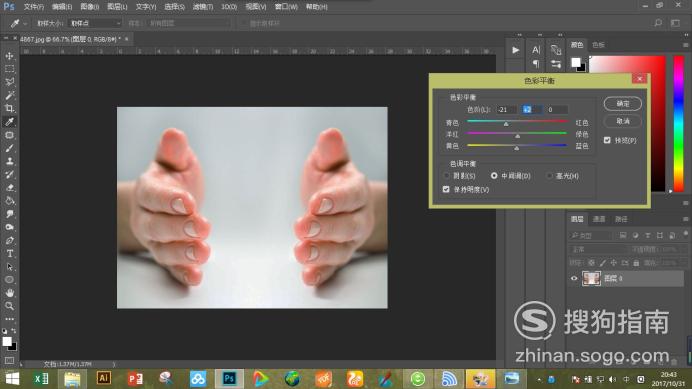Viewport: 692px width, 389px height.
Task: Toggle the Preview checkbox in Color Balance
Action: click(607, 140)
